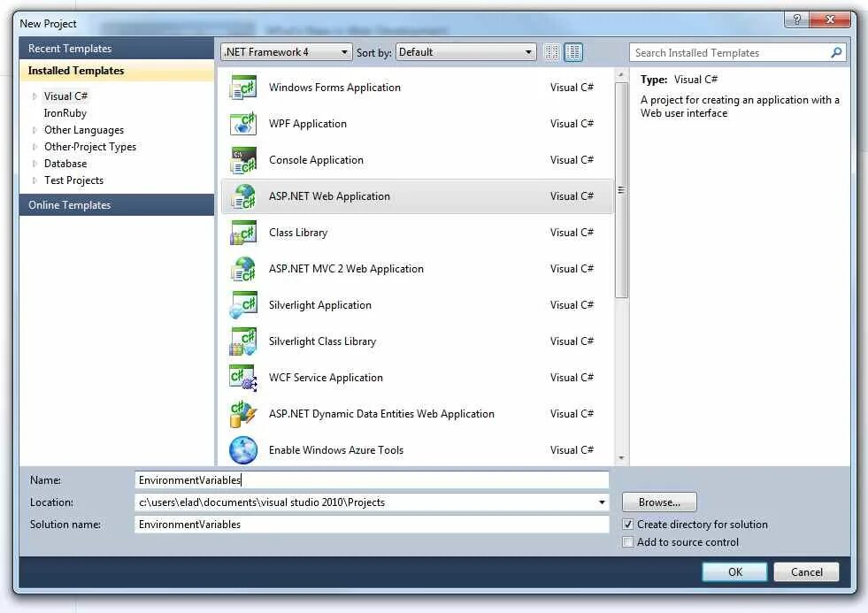The image size is (868, 613).
Task: Expand the Database tree node
Action: (35, 164)
